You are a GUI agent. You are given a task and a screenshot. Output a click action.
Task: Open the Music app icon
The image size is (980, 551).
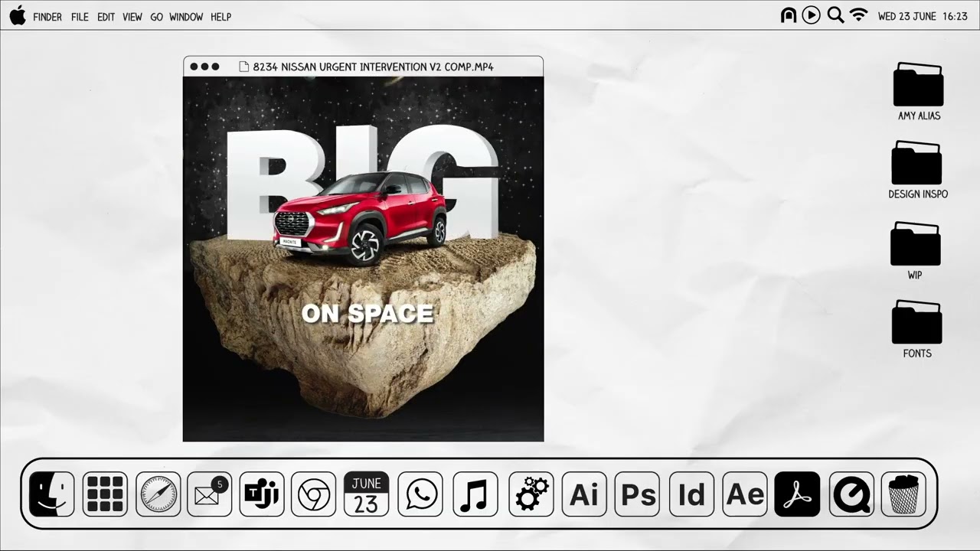point(475,494)
